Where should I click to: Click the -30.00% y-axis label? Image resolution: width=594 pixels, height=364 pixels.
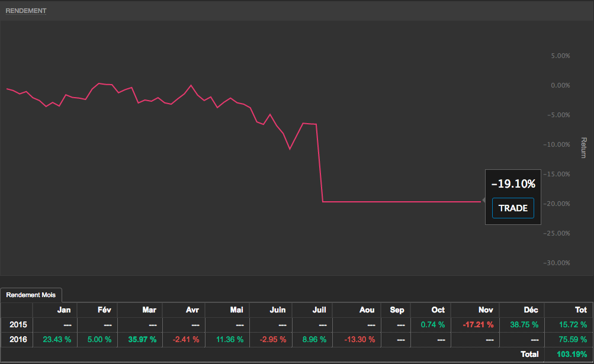[558, 263]
